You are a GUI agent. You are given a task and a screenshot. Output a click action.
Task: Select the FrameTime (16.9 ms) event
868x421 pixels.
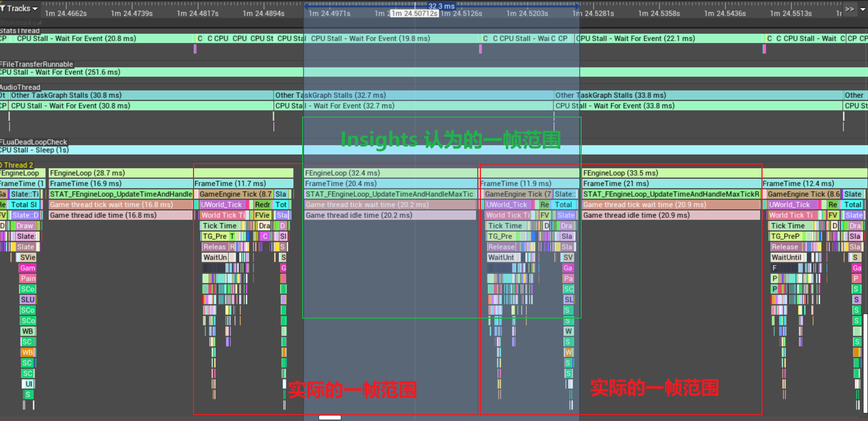tap(121, 184)
